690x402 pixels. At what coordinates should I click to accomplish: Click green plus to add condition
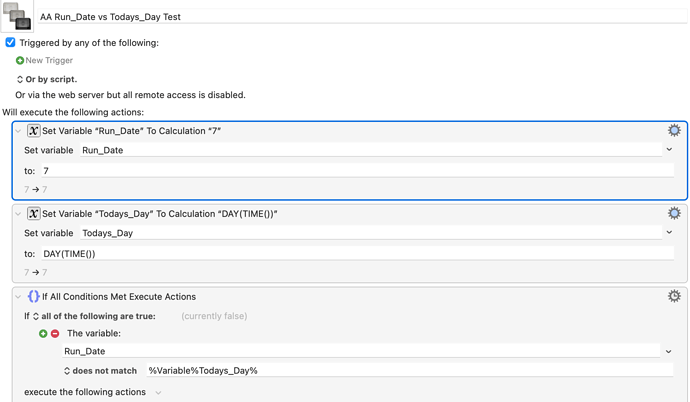click(x=43, y=333)
